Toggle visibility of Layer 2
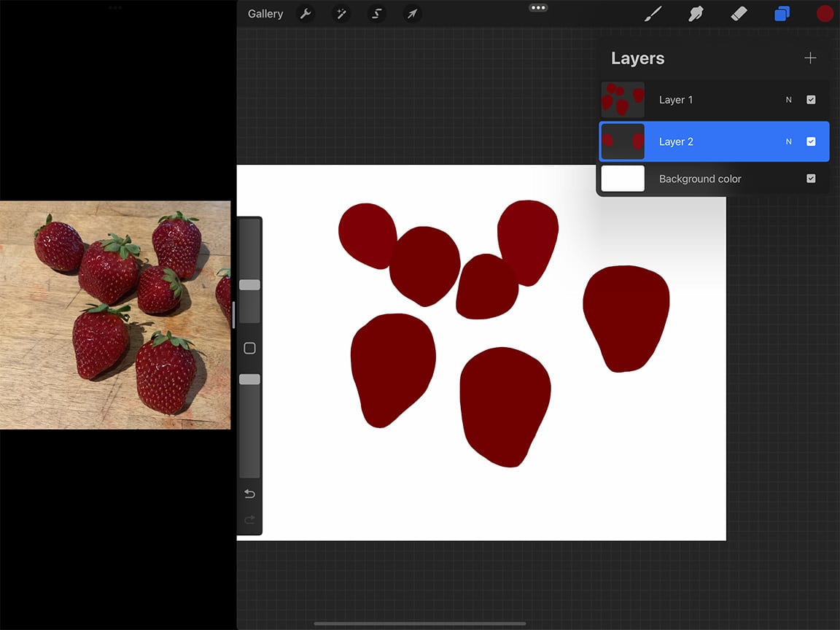Viewport: 840px width, 630px height. (x=811, y=141)
